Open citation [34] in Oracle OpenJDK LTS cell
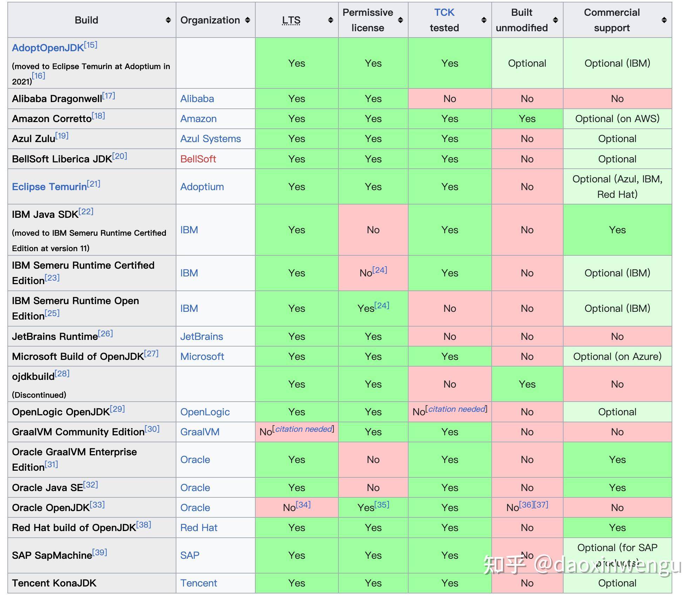 coord(303,505)
